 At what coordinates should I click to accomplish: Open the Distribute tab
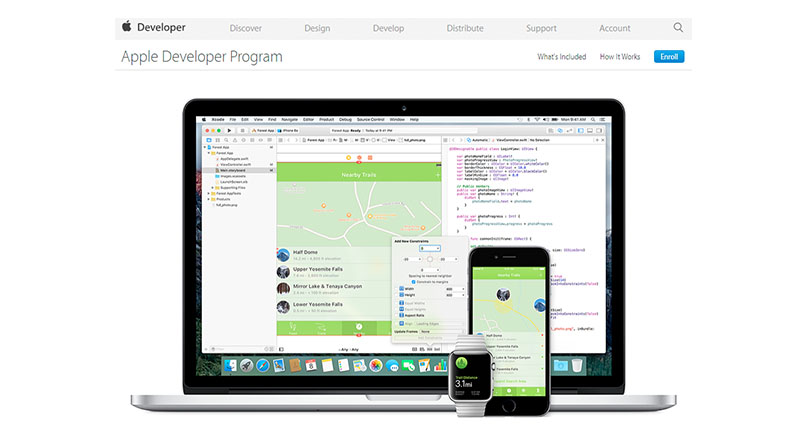pos(465,28)
